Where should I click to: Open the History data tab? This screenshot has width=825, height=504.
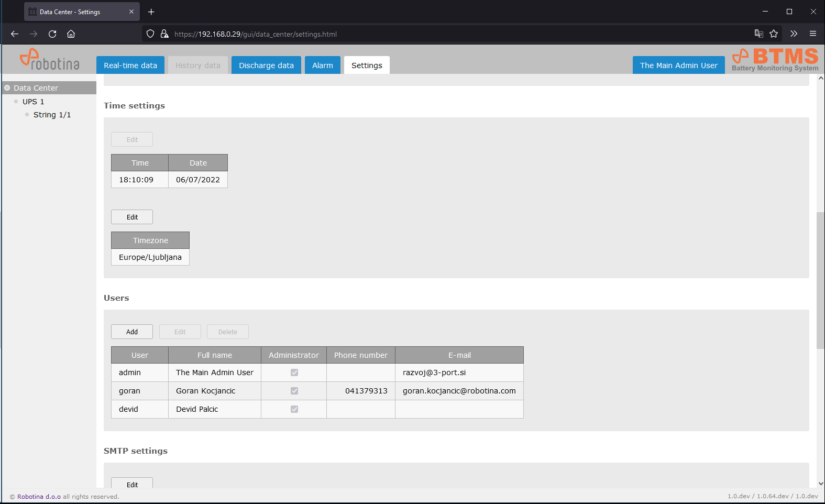(198, 65)
